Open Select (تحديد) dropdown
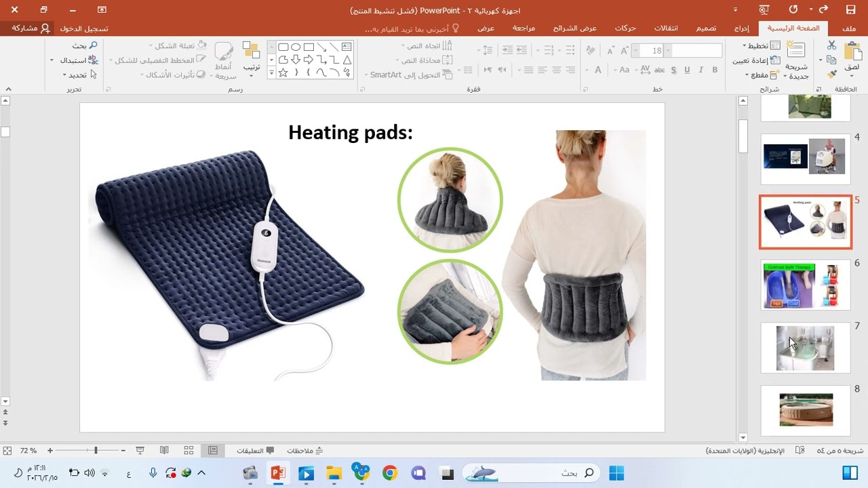Screen dimensions: 868x488 click(x=79, y=75)
